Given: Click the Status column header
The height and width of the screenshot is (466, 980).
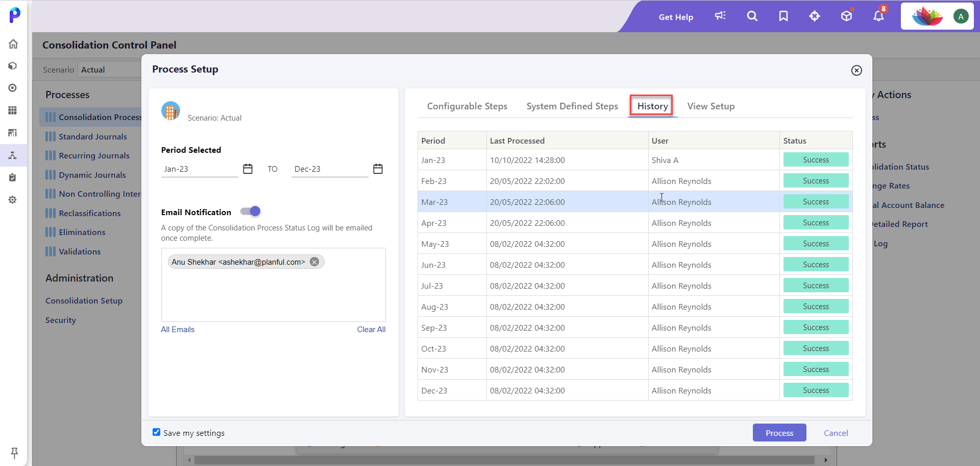Looking at the screenshot, I should 816,141.
